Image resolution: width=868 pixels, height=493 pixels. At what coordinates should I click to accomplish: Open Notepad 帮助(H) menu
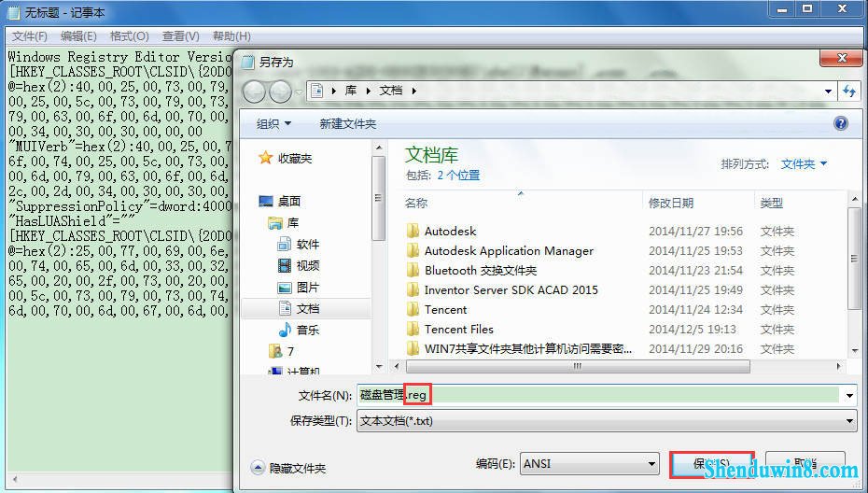click(x=231, y=36)
